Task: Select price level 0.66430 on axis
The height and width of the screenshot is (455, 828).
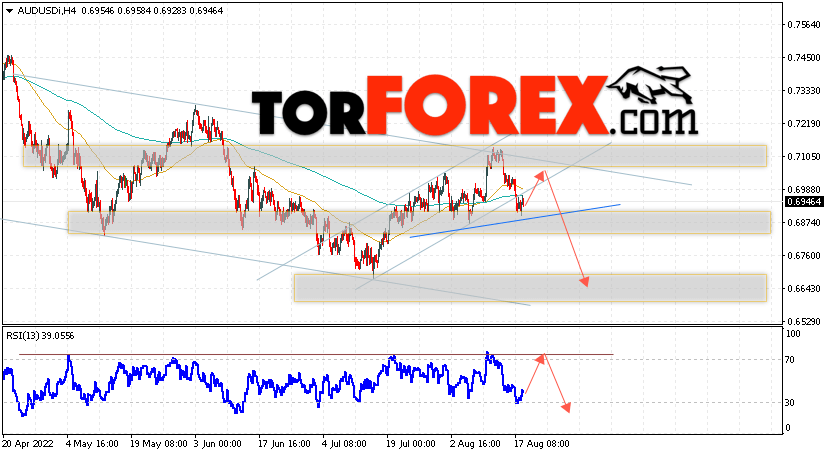Action: tap(805, 289)
